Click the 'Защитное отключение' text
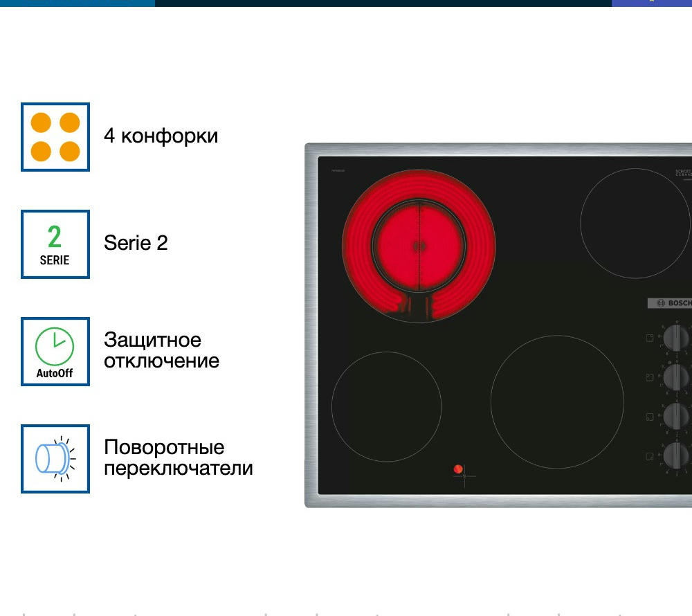 click(x=162, y=350)
